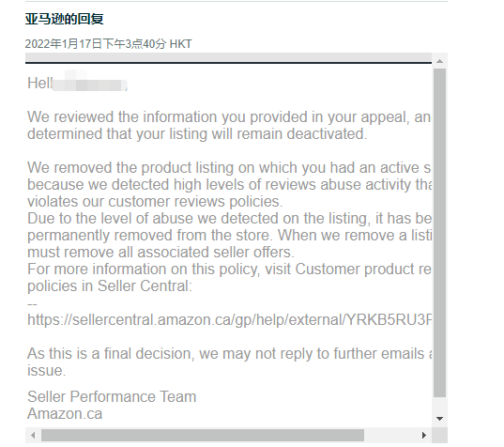Click the 'permanently removed from the store' line

tap(229, 236)
